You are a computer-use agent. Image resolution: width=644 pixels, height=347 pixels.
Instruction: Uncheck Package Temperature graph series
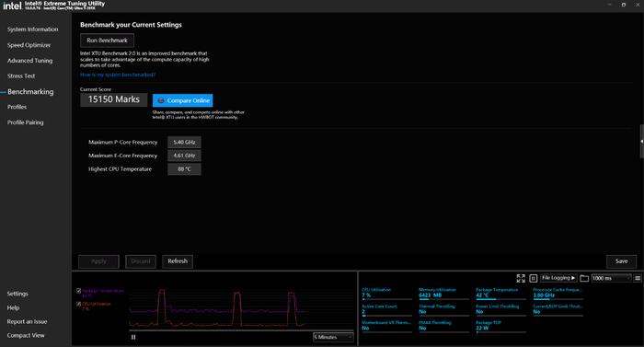tap(78, 291)
